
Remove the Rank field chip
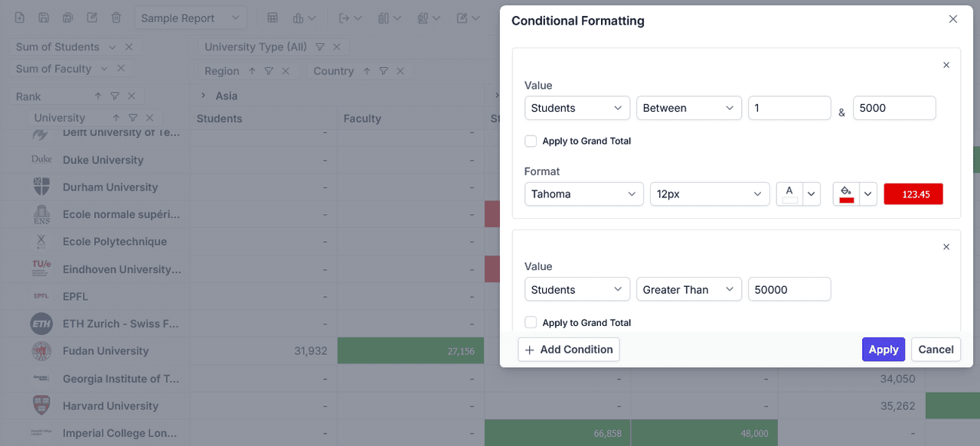click(x=132, y=96)
